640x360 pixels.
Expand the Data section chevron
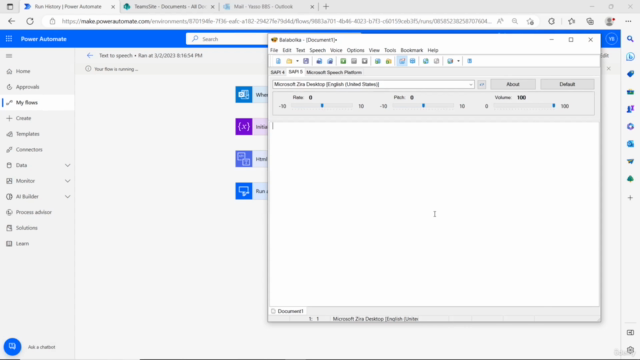(x=67, y=165)
